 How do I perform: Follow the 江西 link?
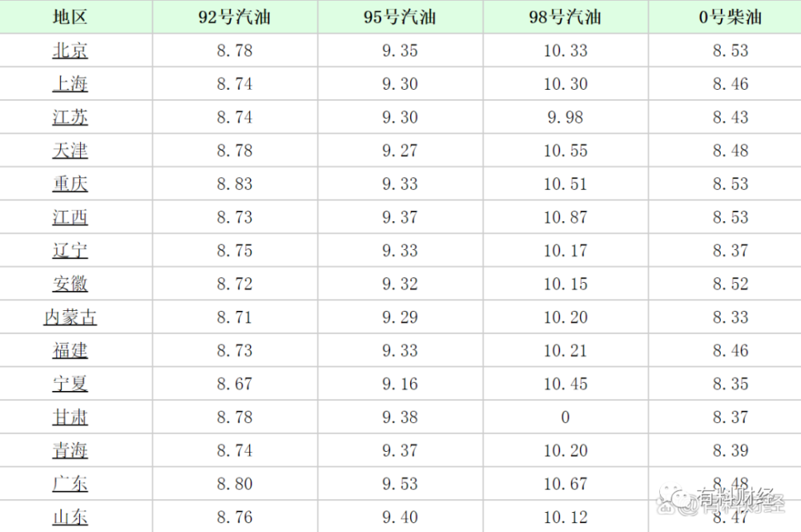(x=70, y=218)
